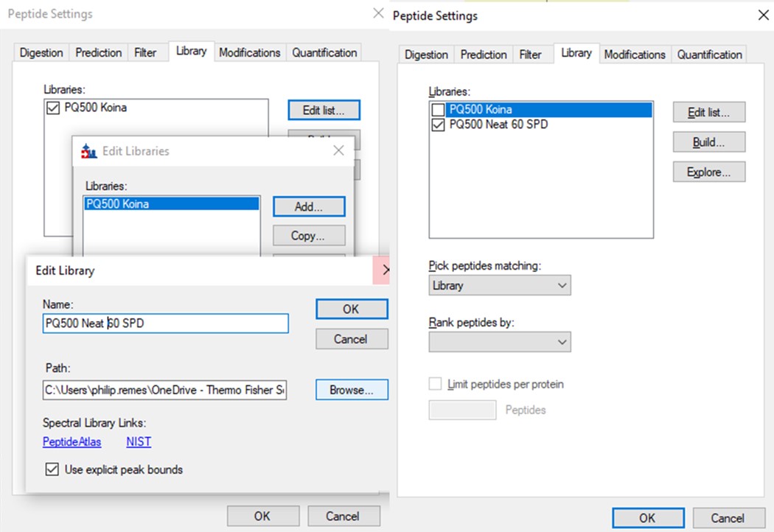
Task: Expand the Rank peptides by dropdown
Action: click(500, 342)
